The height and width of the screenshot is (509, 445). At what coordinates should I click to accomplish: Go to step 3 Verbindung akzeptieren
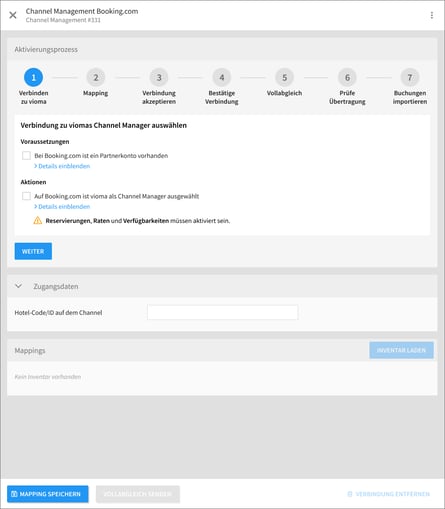(159, 77)
